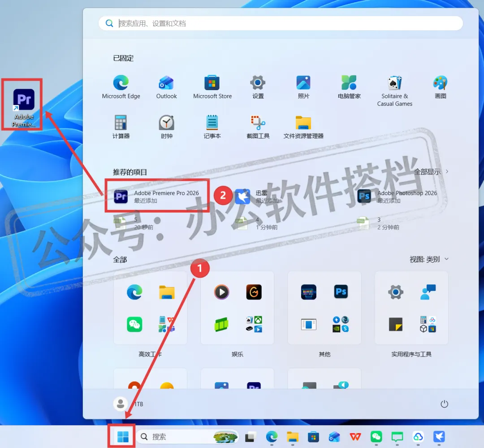Screen dimensions: 484x448
Task: Open sticky notes icon in 实用程序与工具
Action: (396, 324)
